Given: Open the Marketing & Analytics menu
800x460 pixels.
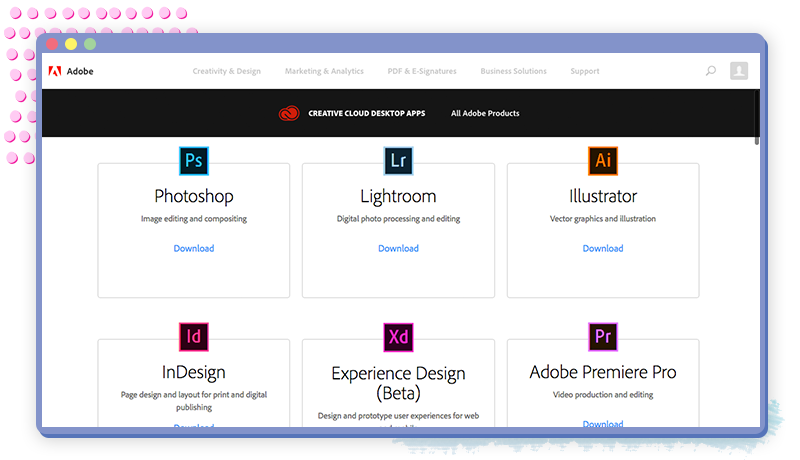Looking at the screenshot, I should (x=324, y=71).
